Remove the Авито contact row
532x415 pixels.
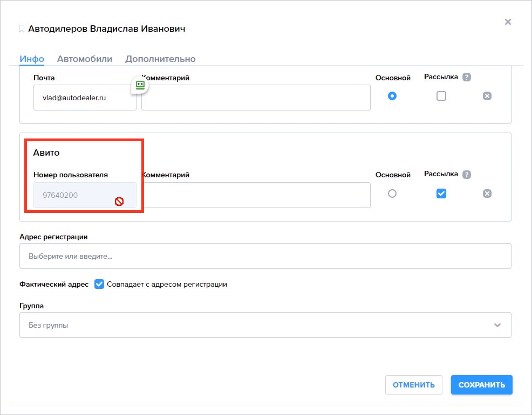tap(487, 193)
